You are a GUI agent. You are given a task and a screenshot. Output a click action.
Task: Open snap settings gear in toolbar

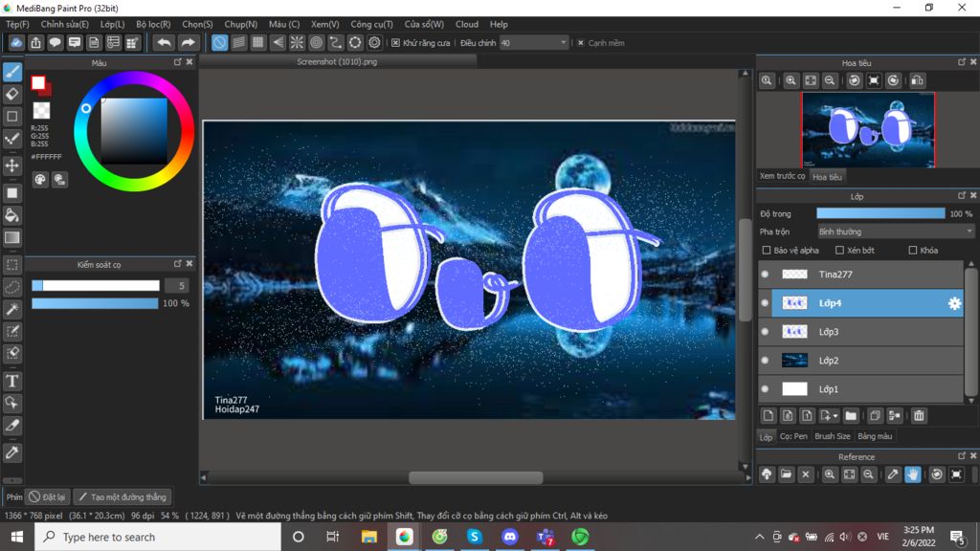point(374,42)
